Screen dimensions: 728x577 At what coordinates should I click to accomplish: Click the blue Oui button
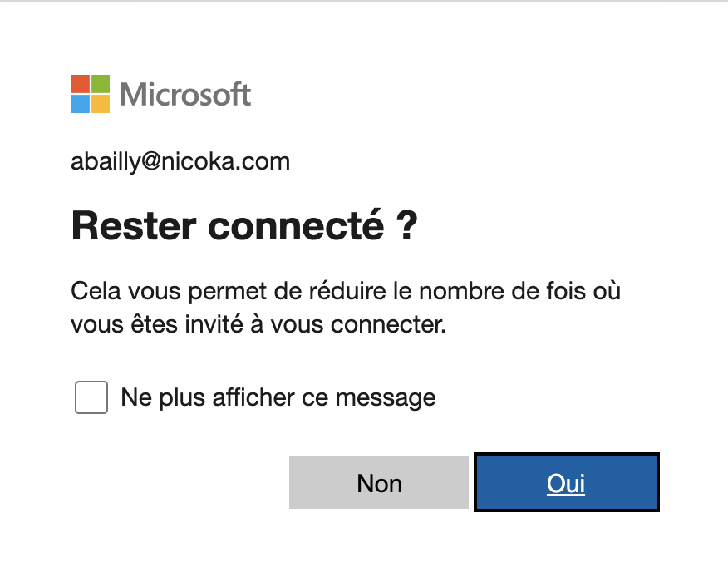567,482
